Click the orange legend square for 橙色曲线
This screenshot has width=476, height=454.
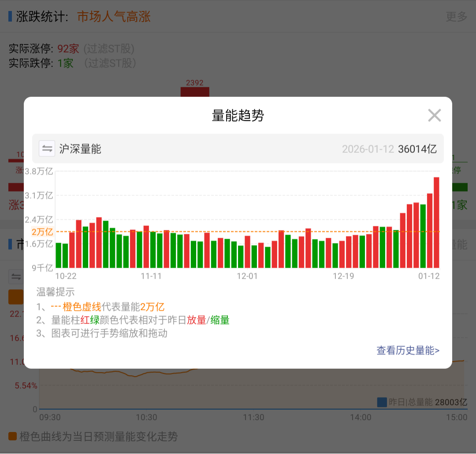[x=13, y=436]
